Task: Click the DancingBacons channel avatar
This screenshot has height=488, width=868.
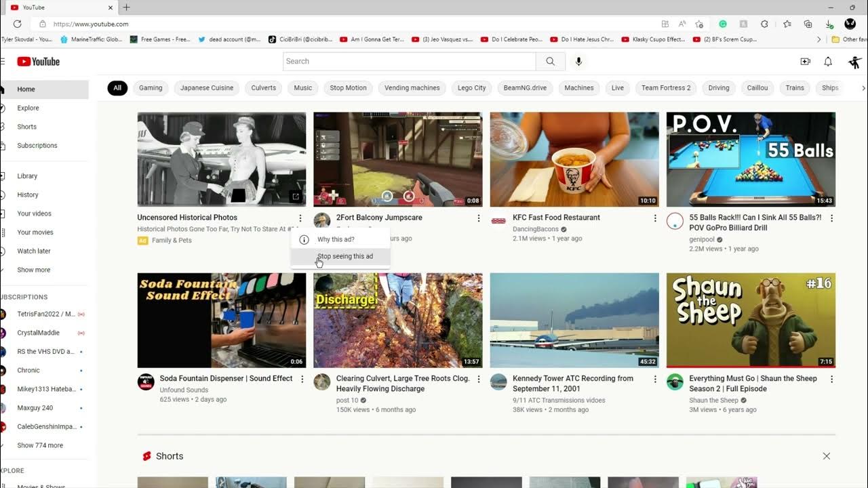Action: (x=498, y=221)
